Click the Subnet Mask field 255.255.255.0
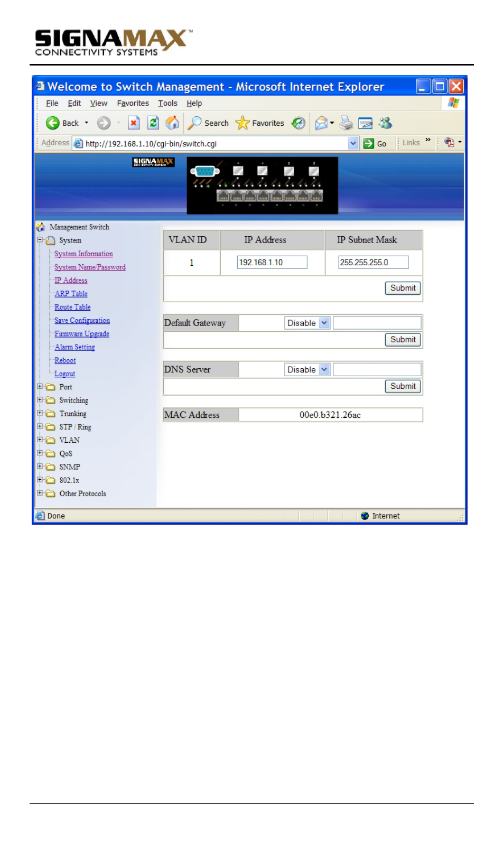The height and width of the screenshot is (848, 504). (x=374, y=263)
